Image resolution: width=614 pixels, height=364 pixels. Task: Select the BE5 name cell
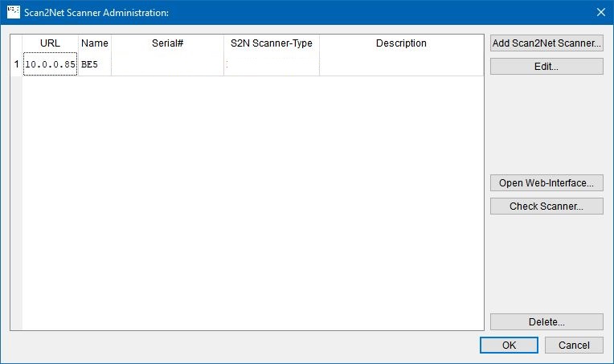(x=95, y=64)
